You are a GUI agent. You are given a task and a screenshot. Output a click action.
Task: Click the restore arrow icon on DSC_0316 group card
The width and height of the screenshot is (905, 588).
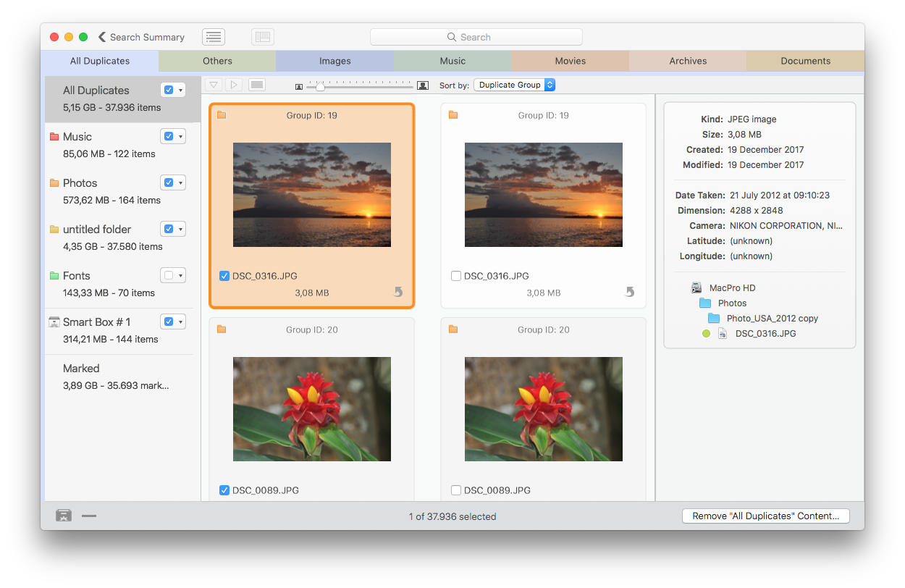[397, 293]
